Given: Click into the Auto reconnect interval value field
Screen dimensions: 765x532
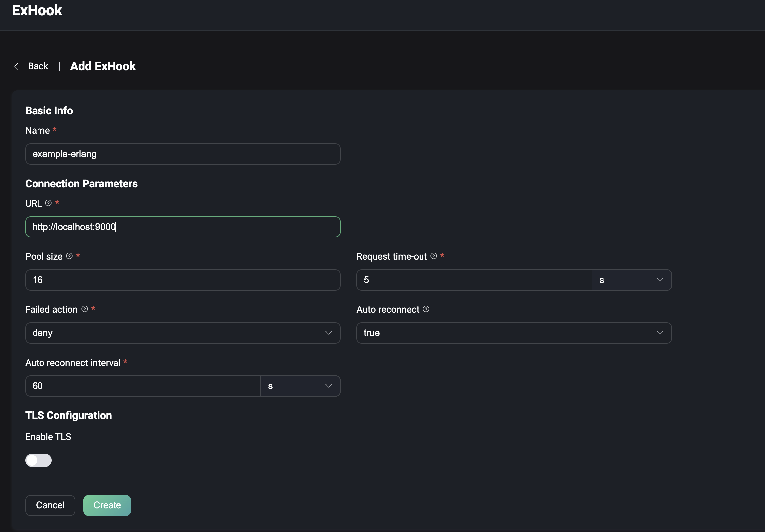Looking at the screenshot, I should (142, 386).
